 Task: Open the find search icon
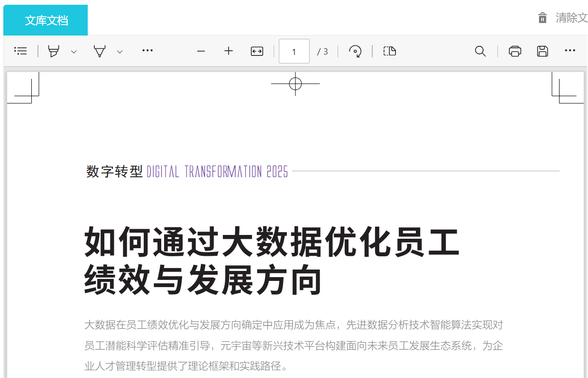(480, 51)
